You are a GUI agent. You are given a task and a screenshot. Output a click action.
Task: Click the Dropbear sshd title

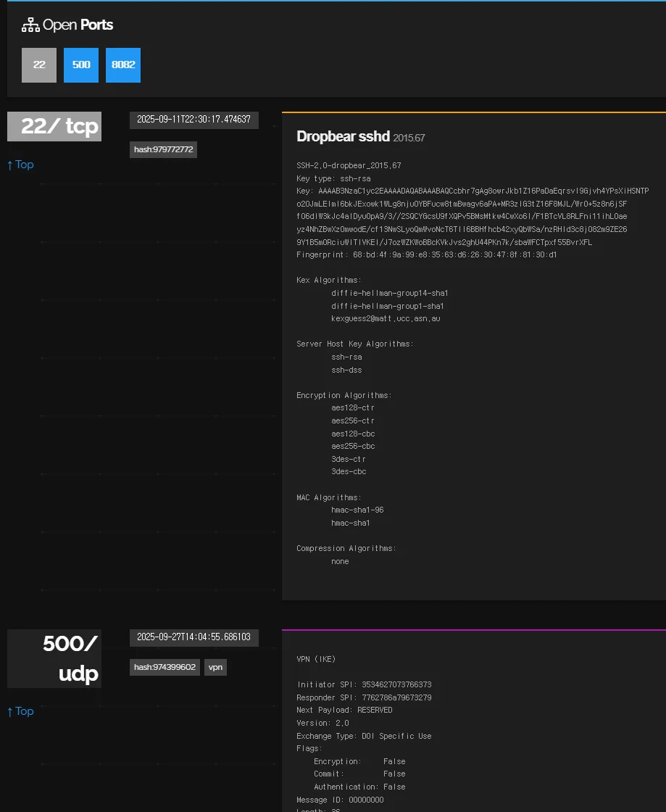pos(343,136)
